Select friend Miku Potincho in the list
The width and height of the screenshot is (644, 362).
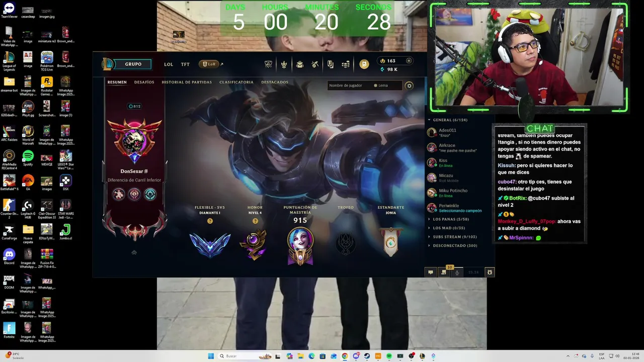coord(458,193)
